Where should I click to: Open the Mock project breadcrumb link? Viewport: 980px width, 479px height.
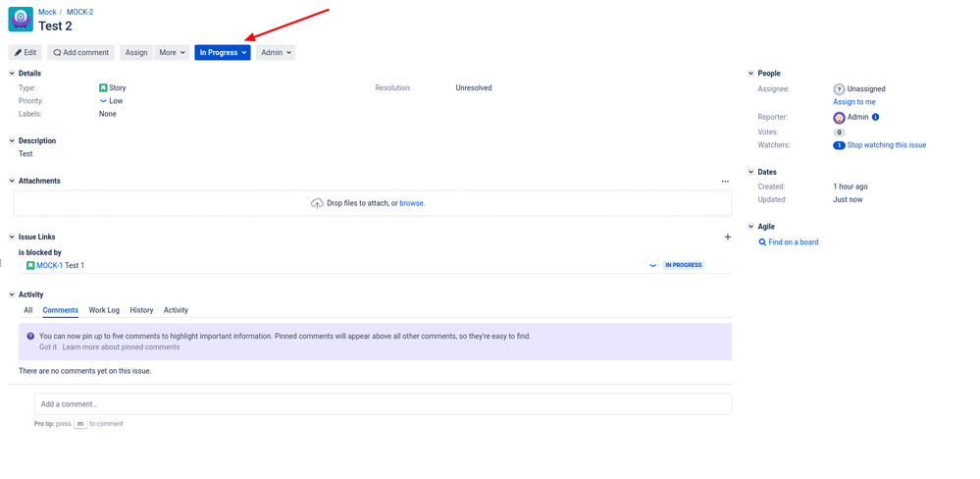[x=47, y=12]
